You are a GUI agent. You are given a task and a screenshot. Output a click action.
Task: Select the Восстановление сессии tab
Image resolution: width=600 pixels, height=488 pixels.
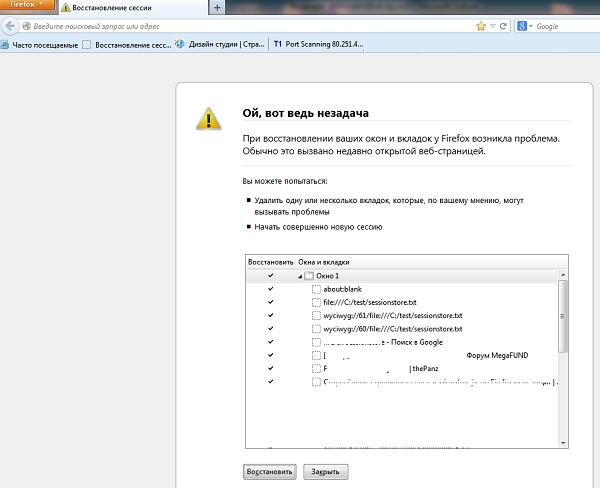coord(133,8)
